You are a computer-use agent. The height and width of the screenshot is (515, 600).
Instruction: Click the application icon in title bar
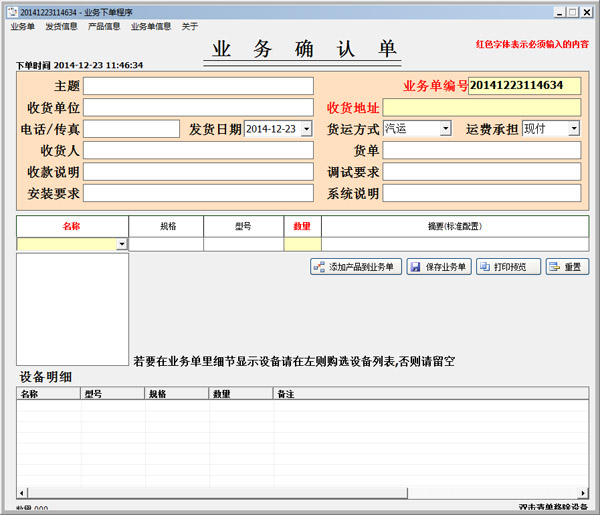coord(12,12)
